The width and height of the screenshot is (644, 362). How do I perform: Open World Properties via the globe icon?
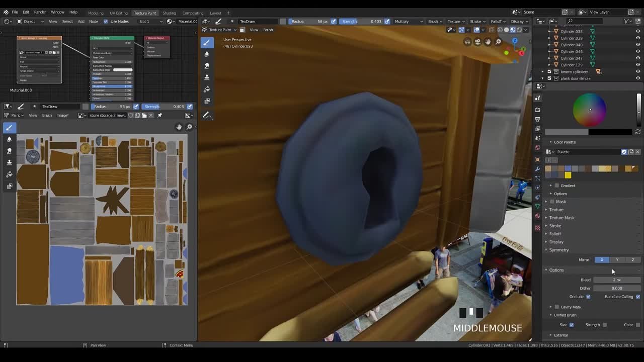(537, 146)
